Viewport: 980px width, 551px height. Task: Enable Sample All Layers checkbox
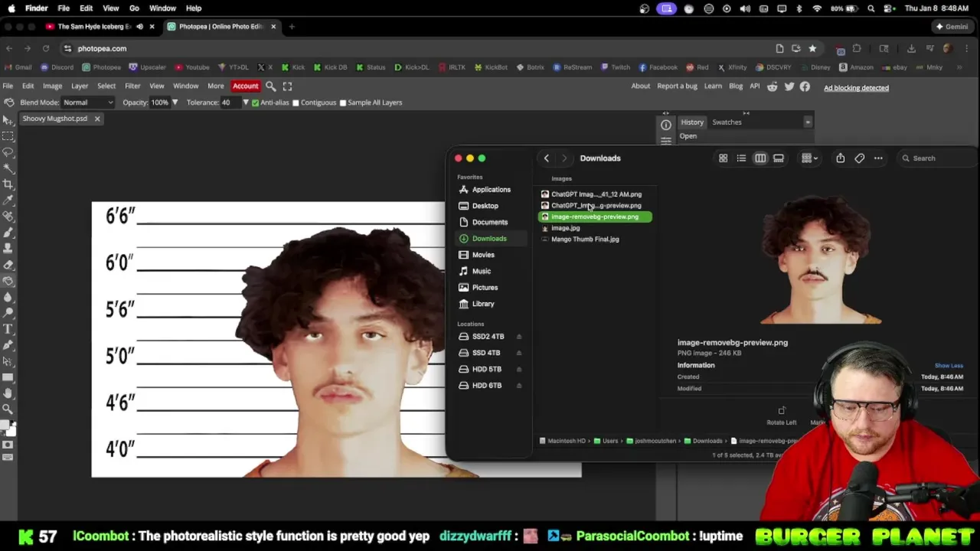tap(342, 103)
